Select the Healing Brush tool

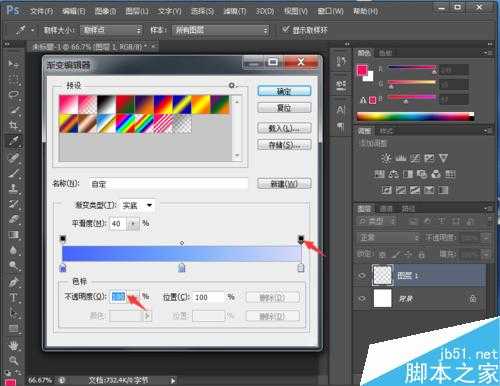tap(13, 157)
